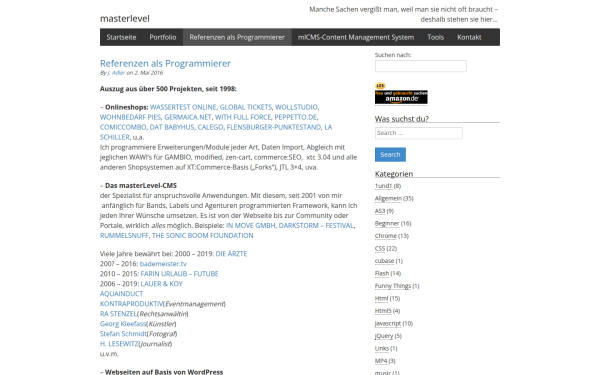Click 'Das masterLevel-CMS' bold heading text
The width and height of the screenshot is (600, 375).
point(141,186)
